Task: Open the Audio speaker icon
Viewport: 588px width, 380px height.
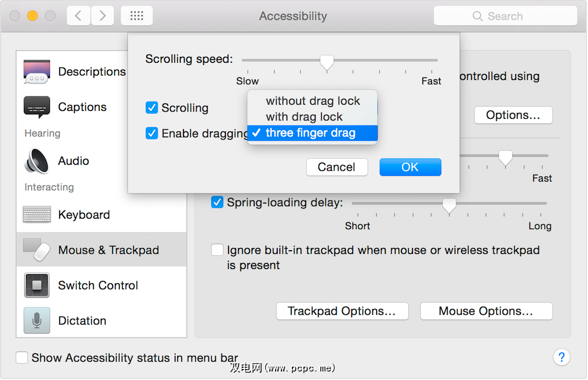Action: click(x=37, y=161)
